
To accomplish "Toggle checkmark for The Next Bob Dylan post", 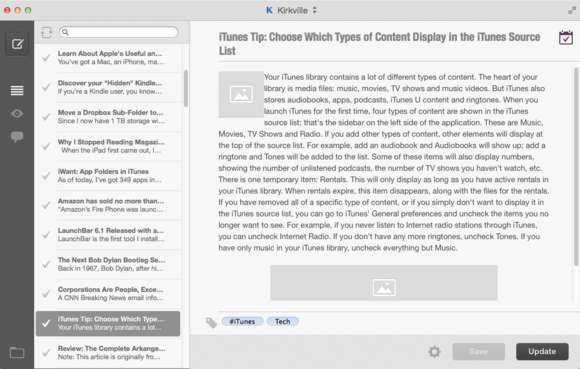I will (46, 264).
